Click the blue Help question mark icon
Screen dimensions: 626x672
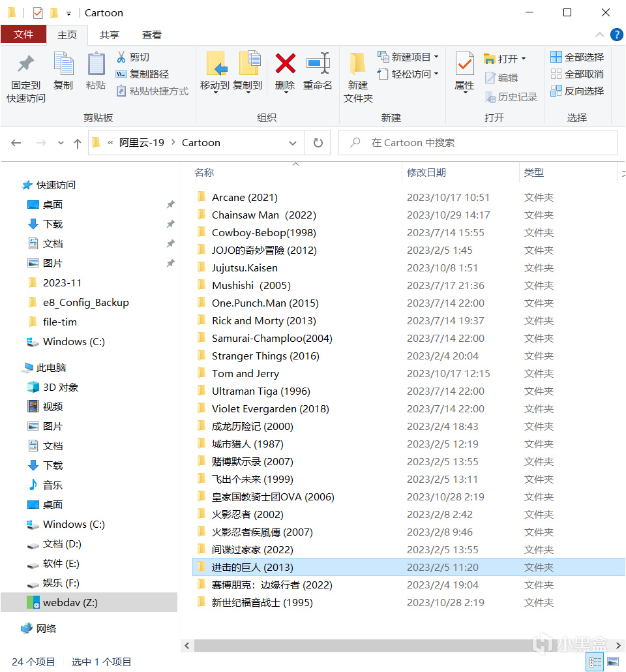[x=617, y=35]
